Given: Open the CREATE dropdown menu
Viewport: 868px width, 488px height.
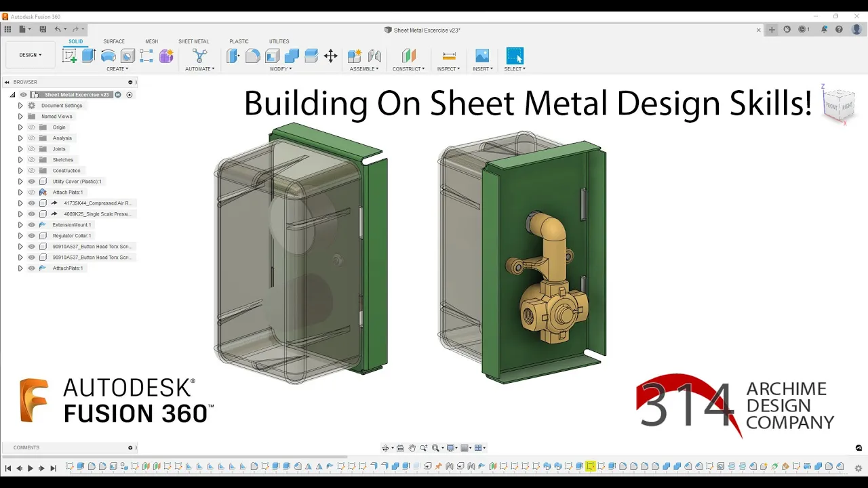Looking at the screenshot, I should point(117,69).
